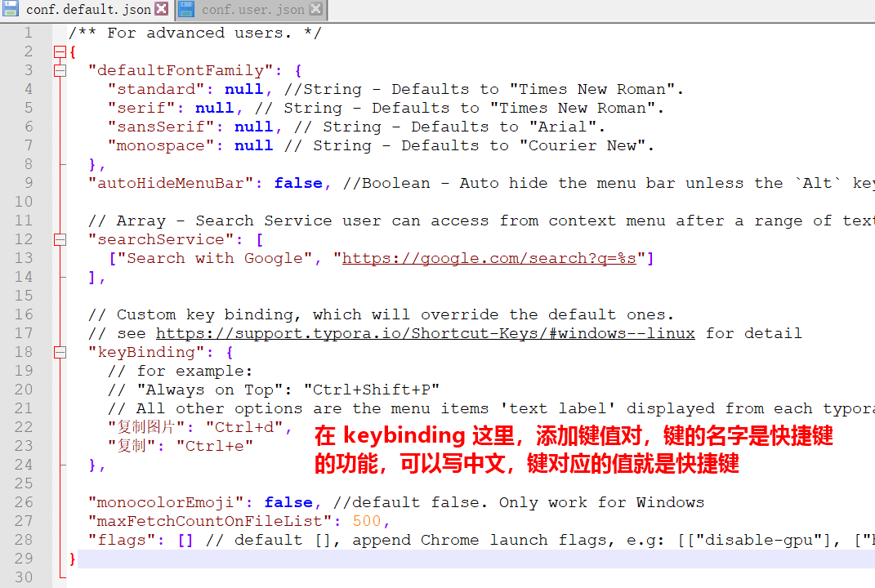
Task: Click the "sansSerif" key text
Action: [x=161, y=127]
